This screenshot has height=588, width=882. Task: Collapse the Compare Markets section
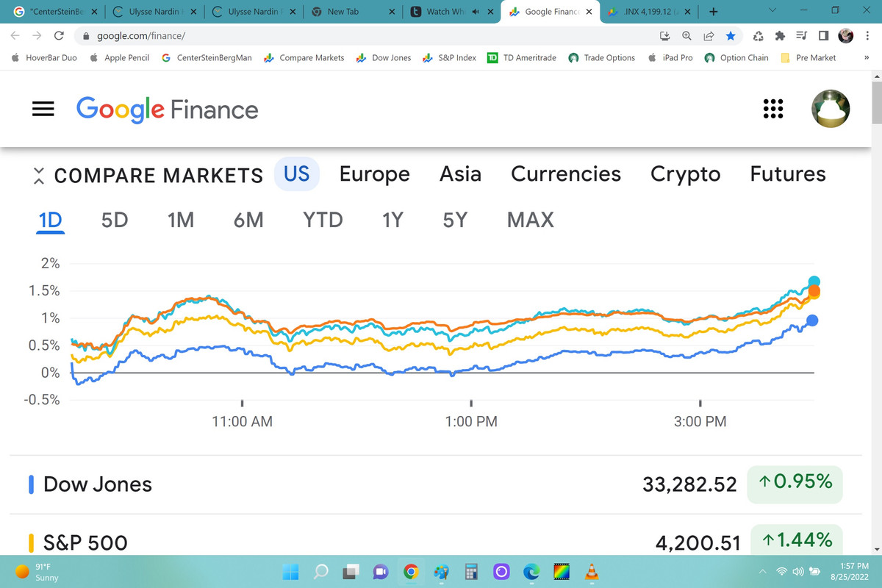click(40, 176)
